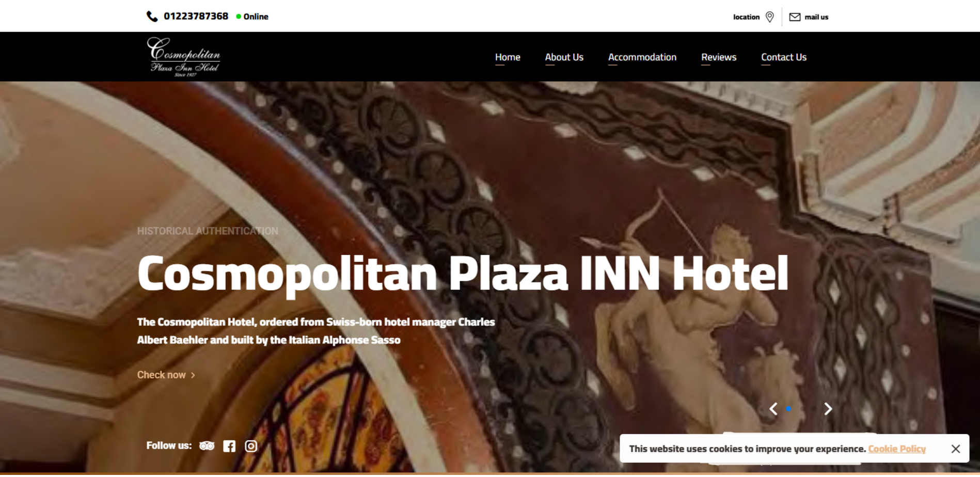Open the Home menu item

click(x=508, y=57)
